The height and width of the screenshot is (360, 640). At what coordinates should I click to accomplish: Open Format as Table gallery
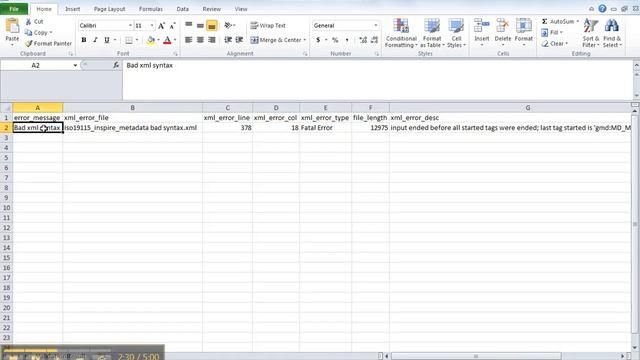(432, 33)
